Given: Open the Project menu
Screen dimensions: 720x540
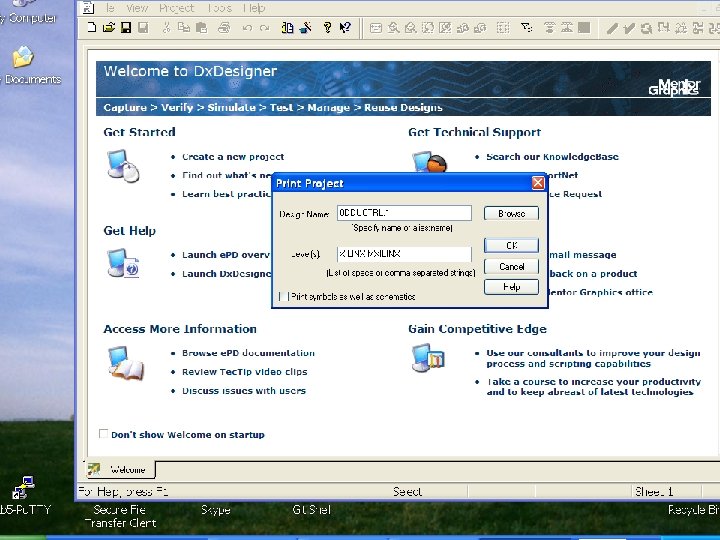Looking at the screenshot, I should pyautogui.click(x=177, y=8).
